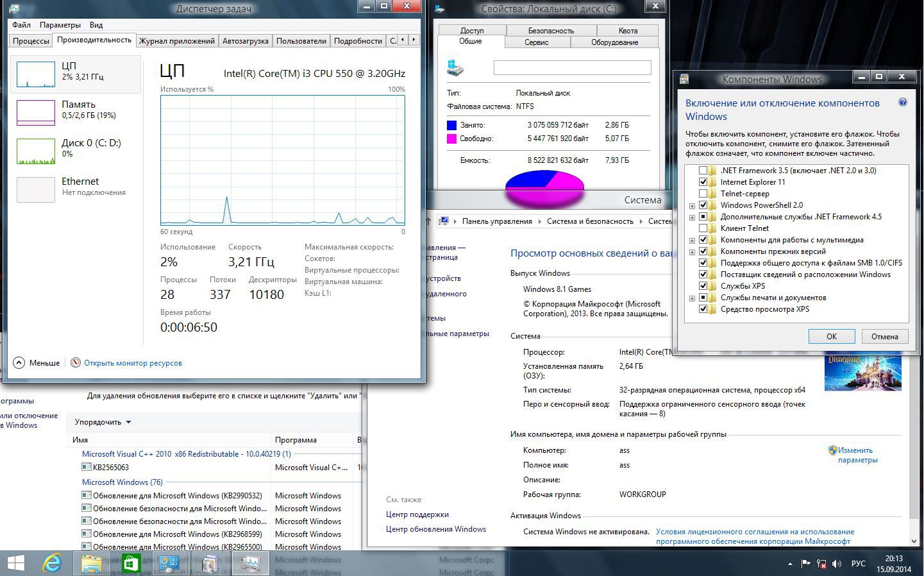This screenshot has height=576, width=924.
Task: Expand Компоненты для работы с мультимедиа node
Action: [692, 241]
